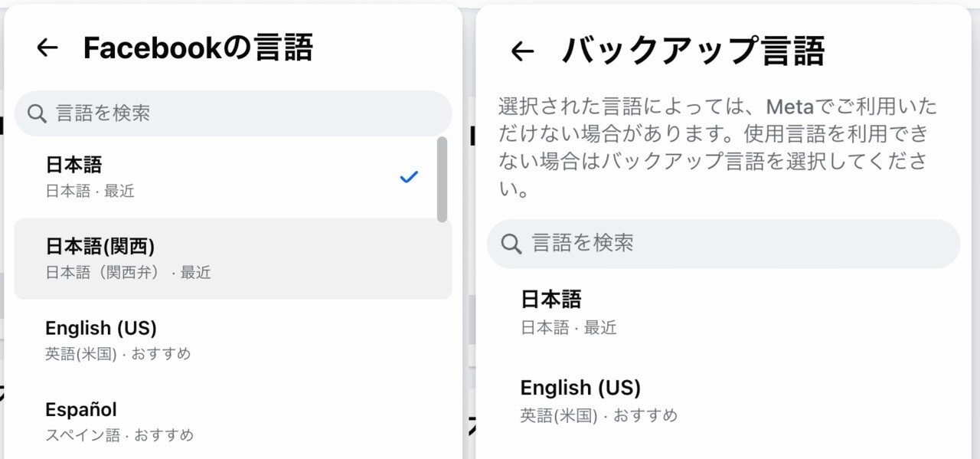Go back from the バックアップ言語 panel
The height and width of the screenshot is (459, 980).
[x=522, y=51]
